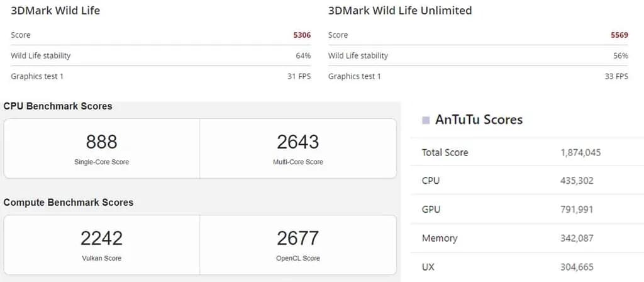Select the 56% Wild Life stability value
Image resolution: width=644 pixels, height=282 pixels.
coord(621,55)
